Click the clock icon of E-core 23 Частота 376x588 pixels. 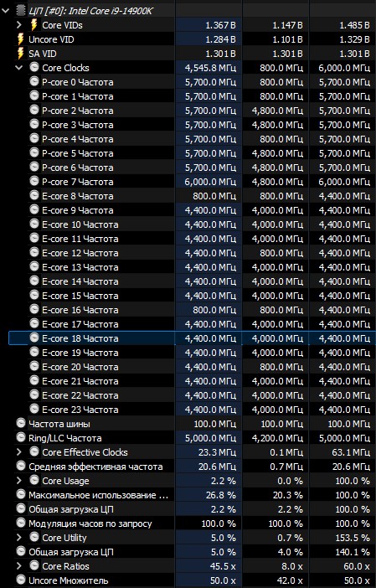(34, 410)
